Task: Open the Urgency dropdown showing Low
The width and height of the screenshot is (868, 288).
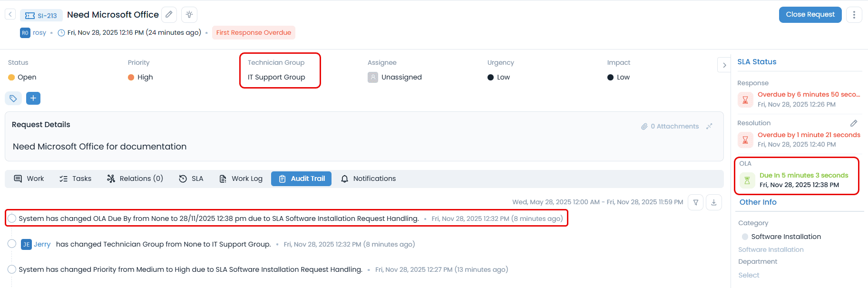Action: click(498, 77)
